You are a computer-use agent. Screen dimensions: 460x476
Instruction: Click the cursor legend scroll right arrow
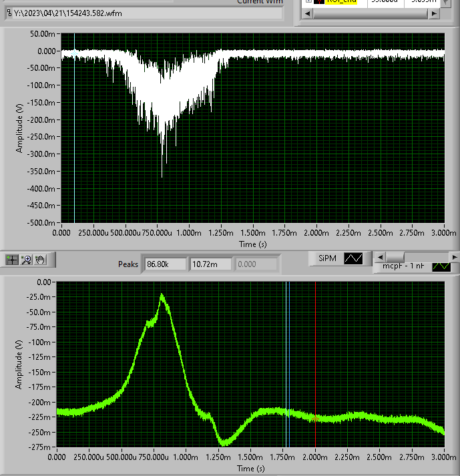point(434,13)
